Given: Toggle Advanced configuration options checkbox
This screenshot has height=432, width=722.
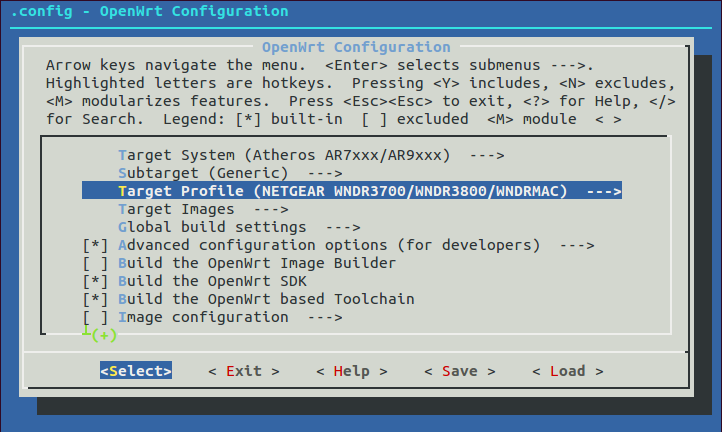Looking at the screenshot, I should click(96, 245).
